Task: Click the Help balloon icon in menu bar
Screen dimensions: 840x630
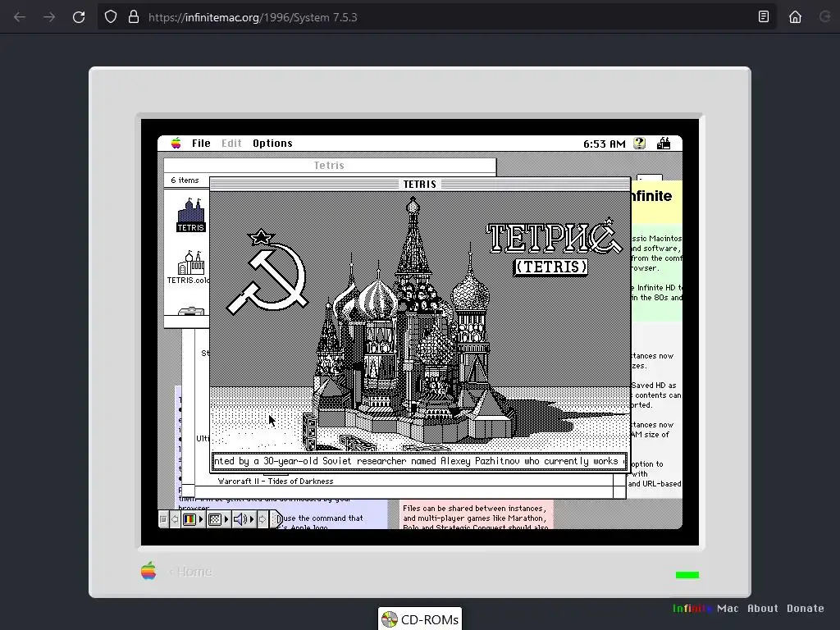Action: pos(639,143)
